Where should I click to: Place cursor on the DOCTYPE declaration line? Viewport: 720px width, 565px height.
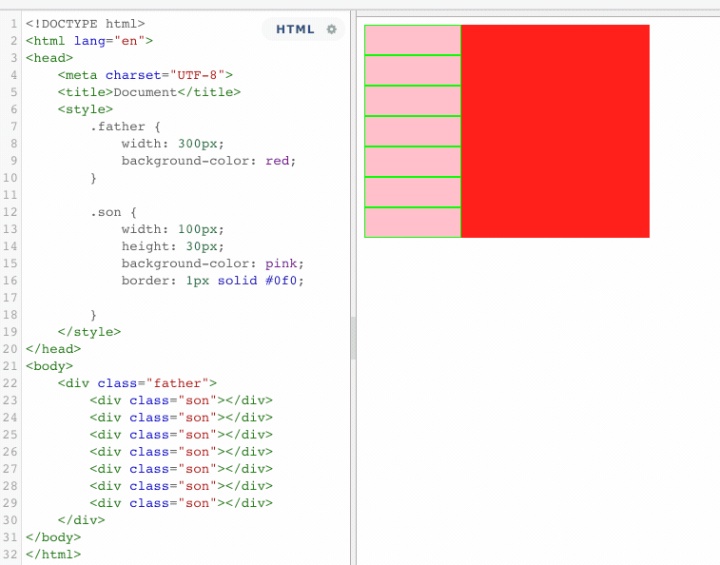(85, 23)
